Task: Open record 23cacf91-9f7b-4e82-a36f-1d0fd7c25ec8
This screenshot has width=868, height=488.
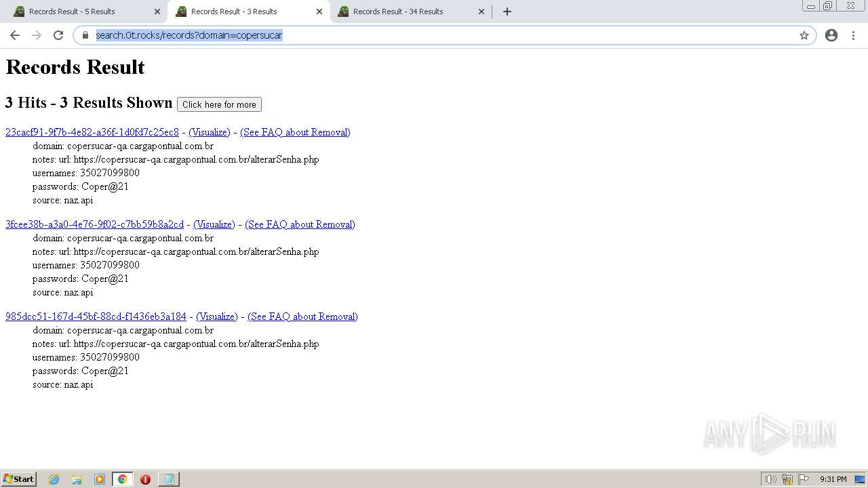Action: (x=92, y=132)
